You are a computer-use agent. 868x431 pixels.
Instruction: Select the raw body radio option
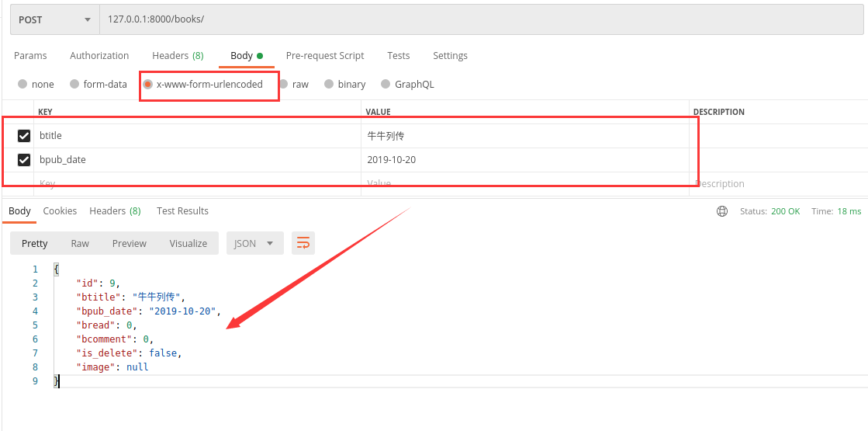click(283, 84)
